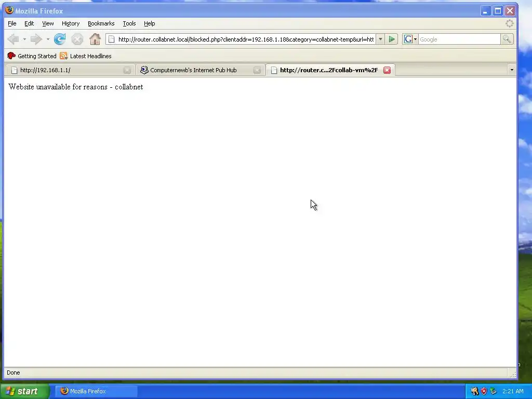
Task: Click the Firefox logo in title bar
Action: pos(9,10)
